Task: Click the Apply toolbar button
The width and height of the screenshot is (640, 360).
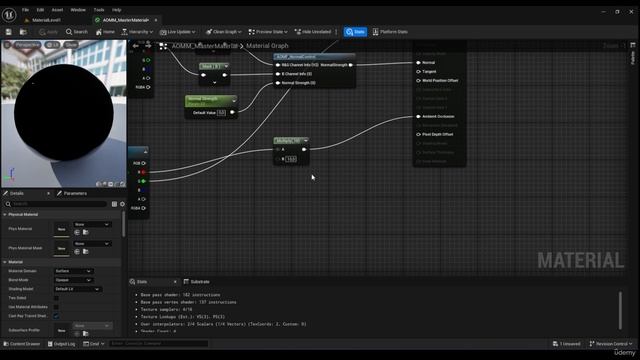Action: click(49, 32)
